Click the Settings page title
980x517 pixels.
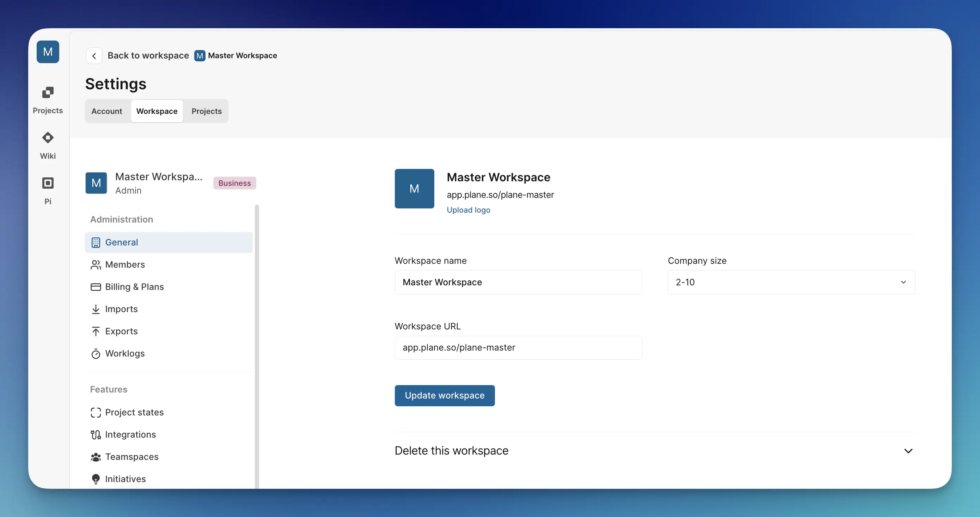[116, 84]
